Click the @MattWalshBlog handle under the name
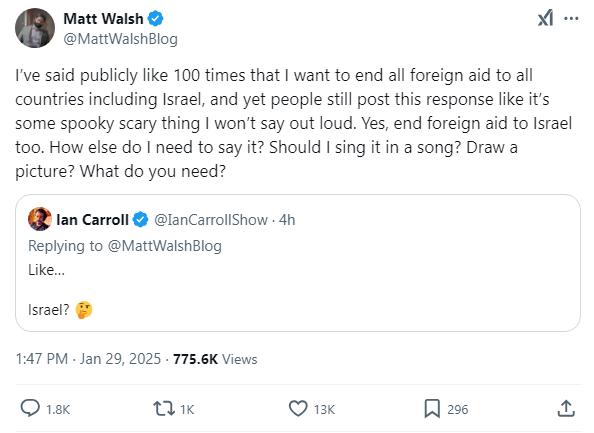Image resolution: width=594 pixels, height=433 pixels. coord(120,39)
